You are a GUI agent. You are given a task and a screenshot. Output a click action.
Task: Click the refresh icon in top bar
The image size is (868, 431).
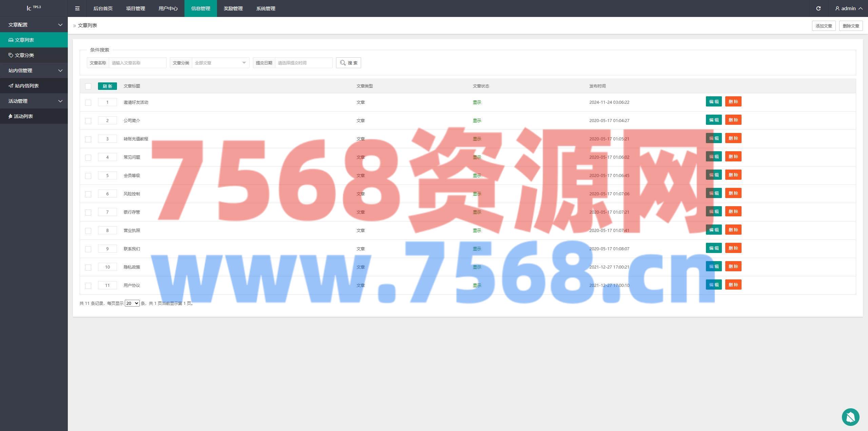(x=818, y=8)
